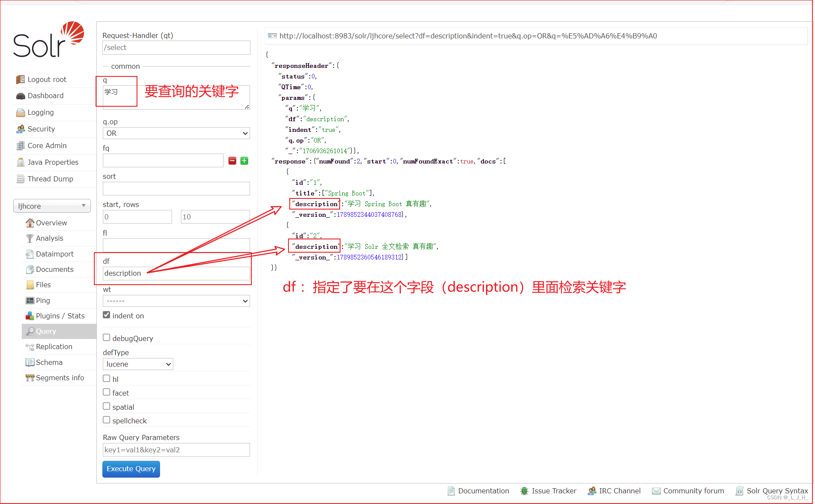The width and height of the screenshot is (815, 504).
Task: Add filter query with green plus icon
Action: pos(244,160)
